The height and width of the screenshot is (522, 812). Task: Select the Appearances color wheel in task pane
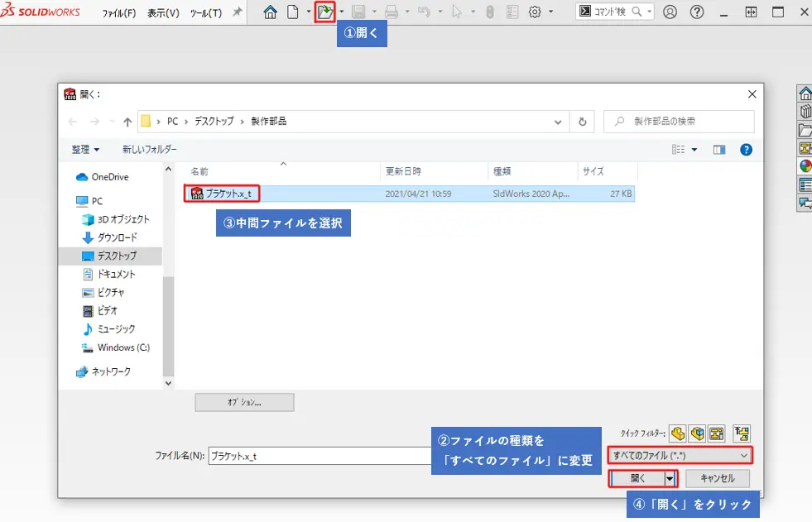pyautogui.click(x=805, y=166)
